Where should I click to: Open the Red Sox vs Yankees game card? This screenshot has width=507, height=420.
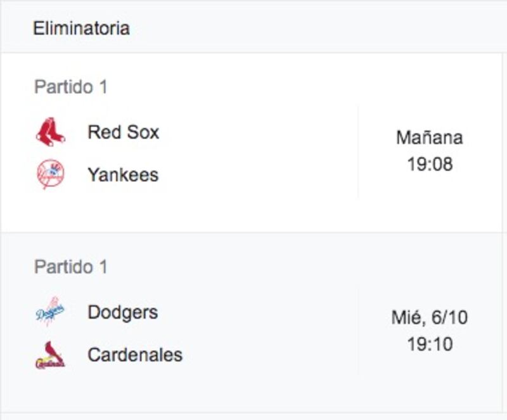coord(252,143)
